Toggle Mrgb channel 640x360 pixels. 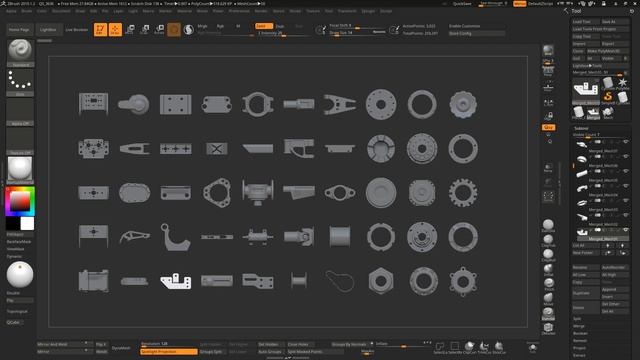tap(202, 26)
